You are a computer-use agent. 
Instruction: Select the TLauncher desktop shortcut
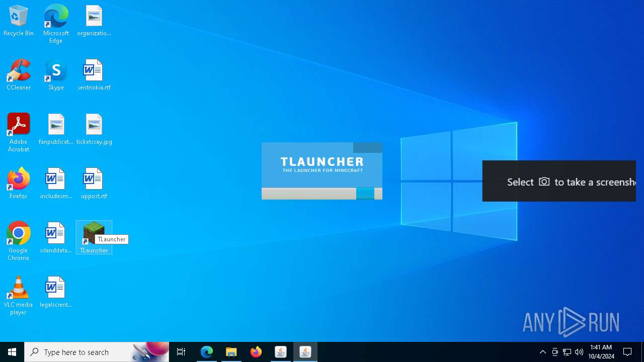pos(94,237)
